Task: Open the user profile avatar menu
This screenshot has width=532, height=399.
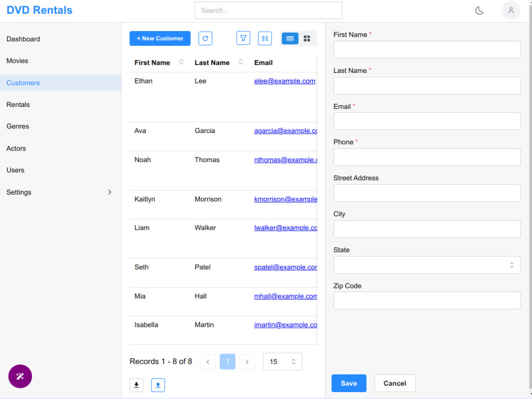Action: coord(511,11)
